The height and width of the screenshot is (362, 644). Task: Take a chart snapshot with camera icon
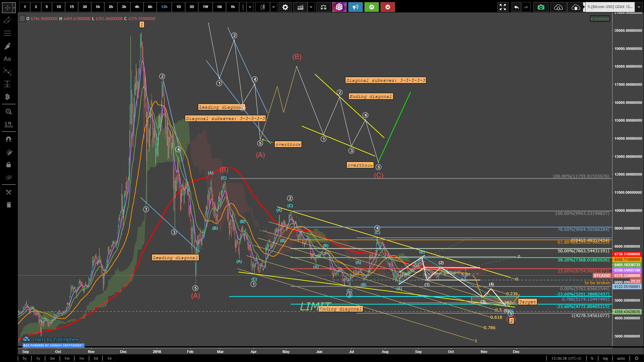pos(541,7)
